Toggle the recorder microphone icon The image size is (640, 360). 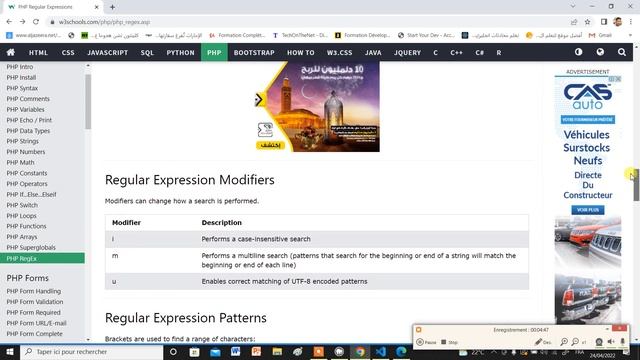click(x=622, y=342)
